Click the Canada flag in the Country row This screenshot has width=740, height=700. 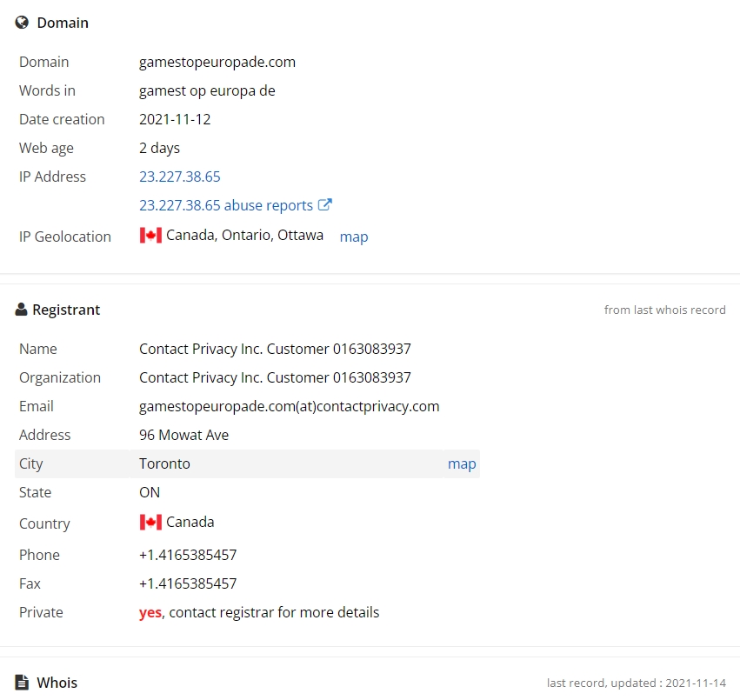pyautogui.click(x=150, y=523)
